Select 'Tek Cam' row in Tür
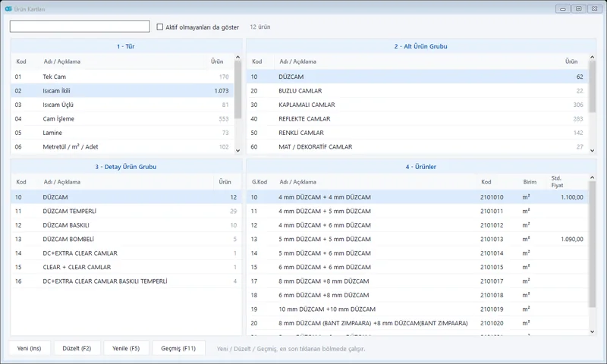 [x=122, y=77]
